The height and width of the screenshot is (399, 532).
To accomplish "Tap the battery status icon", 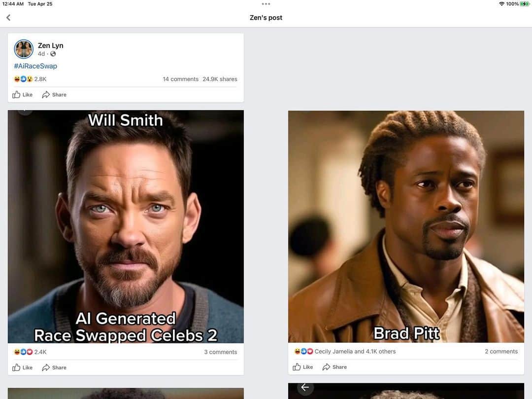I will (x=525, y=4).
